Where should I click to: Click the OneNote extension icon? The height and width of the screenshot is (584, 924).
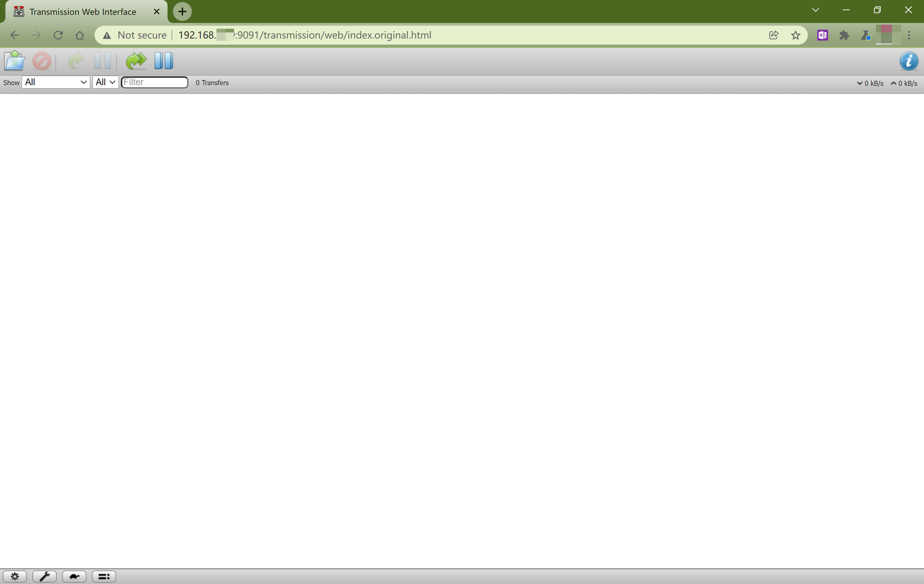pyautogui.click(x=822, y=35)
